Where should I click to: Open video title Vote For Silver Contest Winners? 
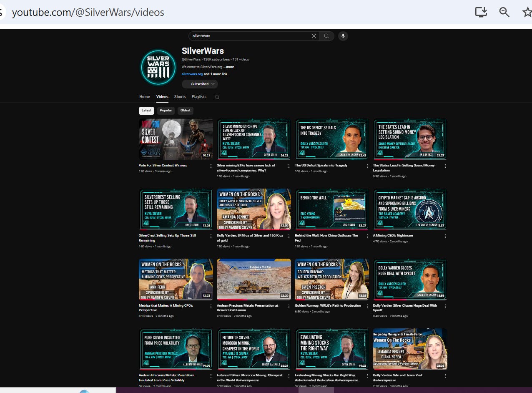(x=163, y=165)
